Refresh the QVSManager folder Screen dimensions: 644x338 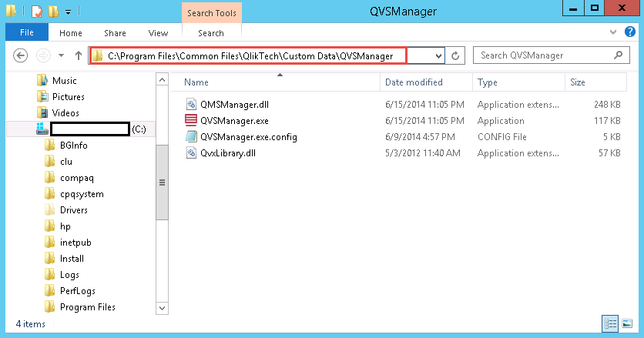point(455,56)
